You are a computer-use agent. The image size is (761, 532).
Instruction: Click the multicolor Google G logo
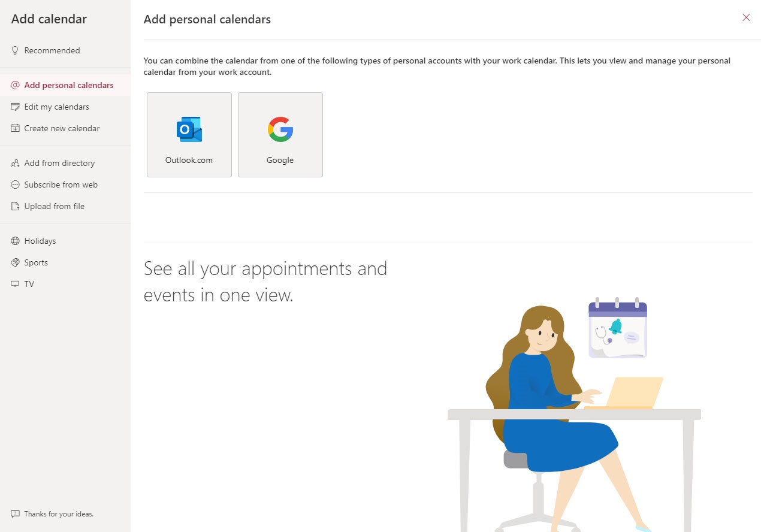pyautogui.click(x=280, y=129)
